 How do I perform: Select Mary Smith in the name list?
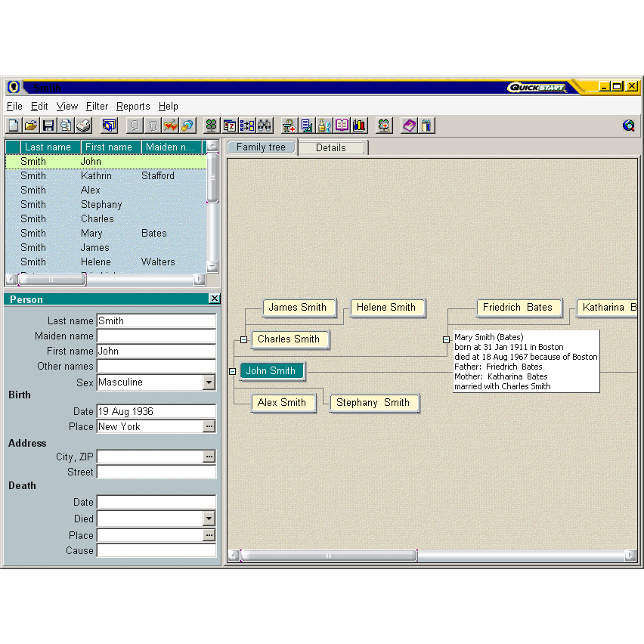pyautogui.click(x=91, y=233)
